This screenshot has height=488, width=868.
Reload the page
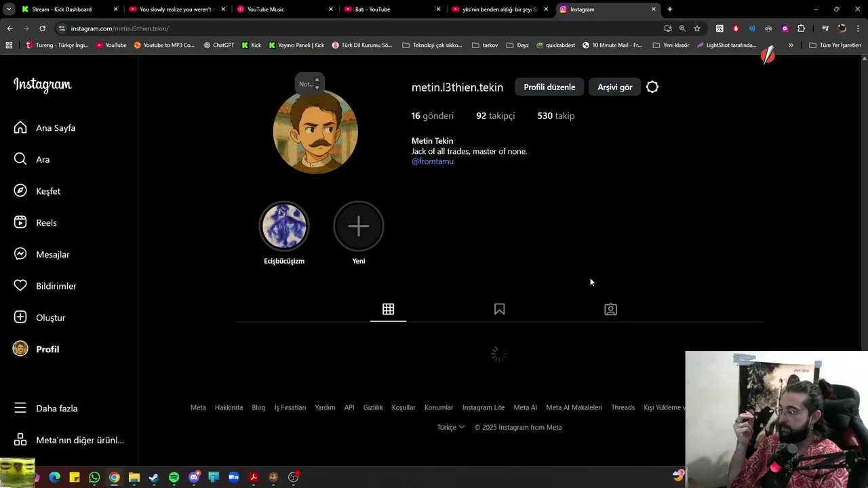(x=42, y=28)
